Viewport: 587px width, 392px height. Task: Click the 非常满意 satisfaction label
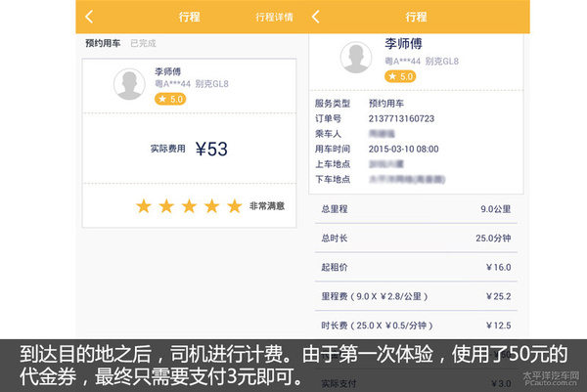(267, 206)
